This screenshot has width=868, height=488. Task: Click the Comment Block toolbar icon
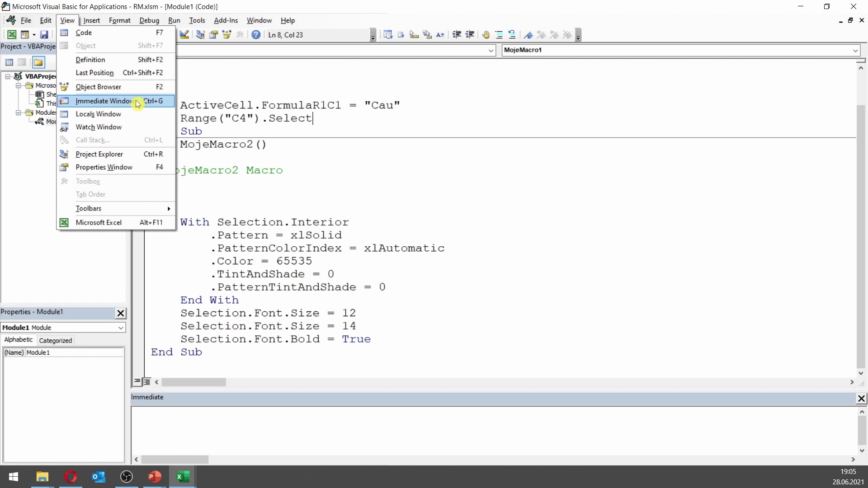pos(499,35)
